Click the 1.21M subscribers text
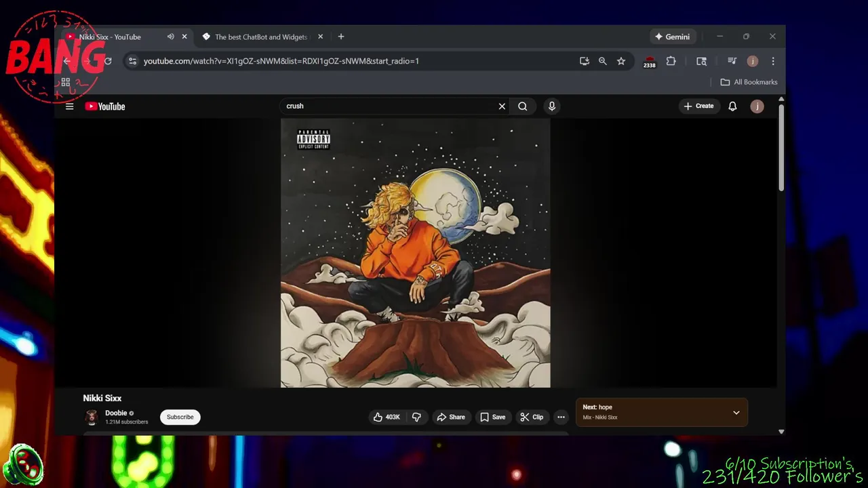 [127, 422]
